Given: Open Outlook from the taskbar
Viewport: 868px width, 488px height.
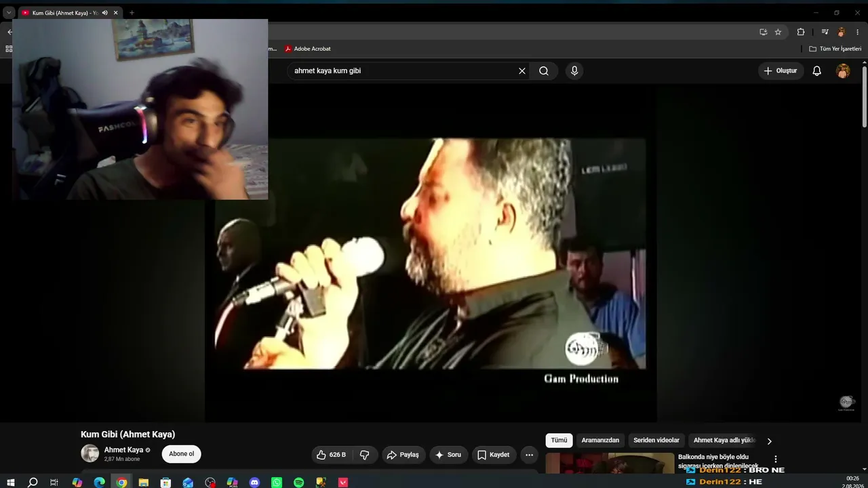Looking at the screenshot, I should (x=188, y=483).
